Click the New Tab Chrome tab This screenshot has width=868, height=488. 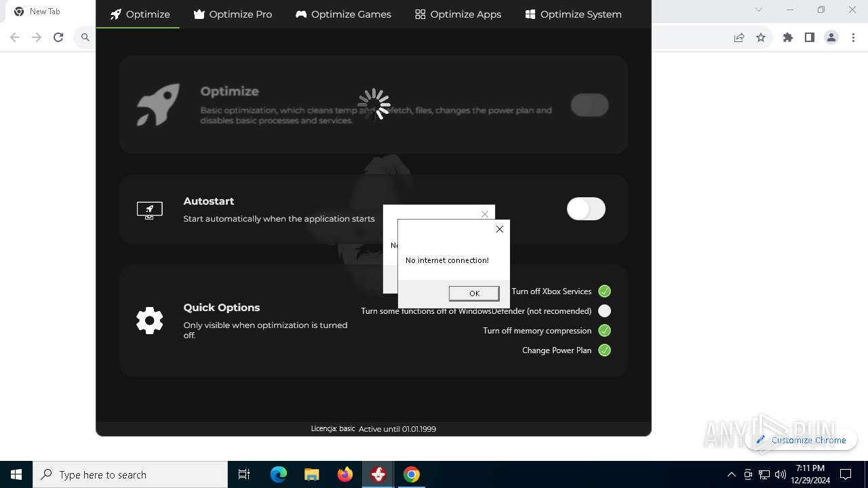coord(45,12)
